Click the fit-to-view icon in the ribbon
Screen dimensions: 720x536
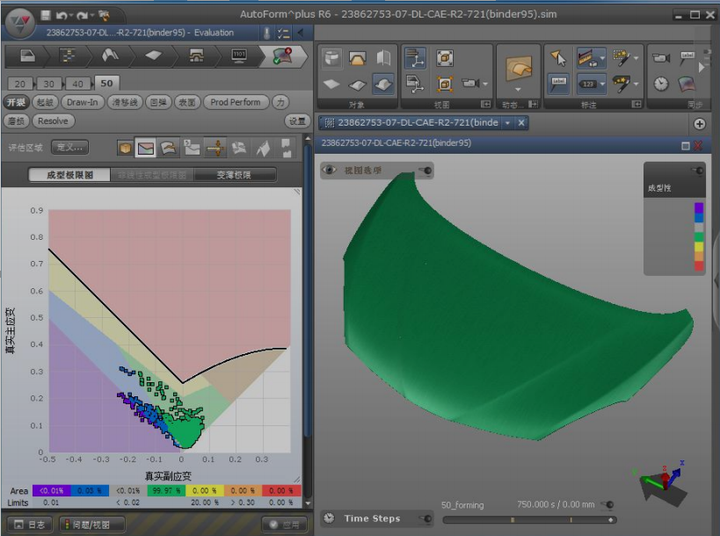(x=445, y=59)
